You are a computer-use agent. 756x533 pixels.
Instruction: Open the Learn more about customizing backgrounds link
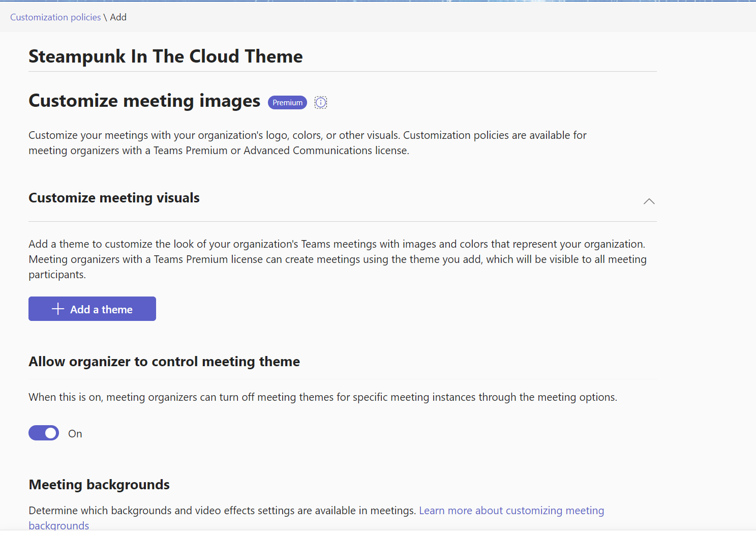tap(511, 511)
